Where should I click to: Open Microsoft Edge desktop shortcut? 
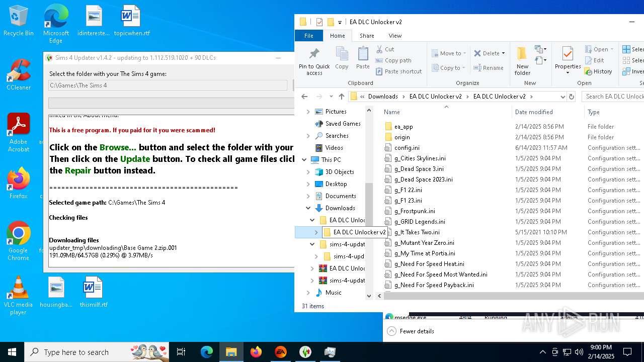pos(56,24)
